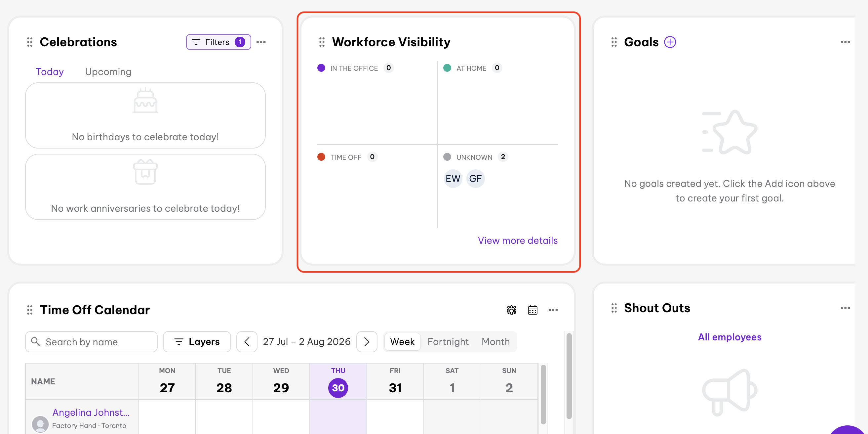Open the Shout Outs more options menu

[845, 308]
